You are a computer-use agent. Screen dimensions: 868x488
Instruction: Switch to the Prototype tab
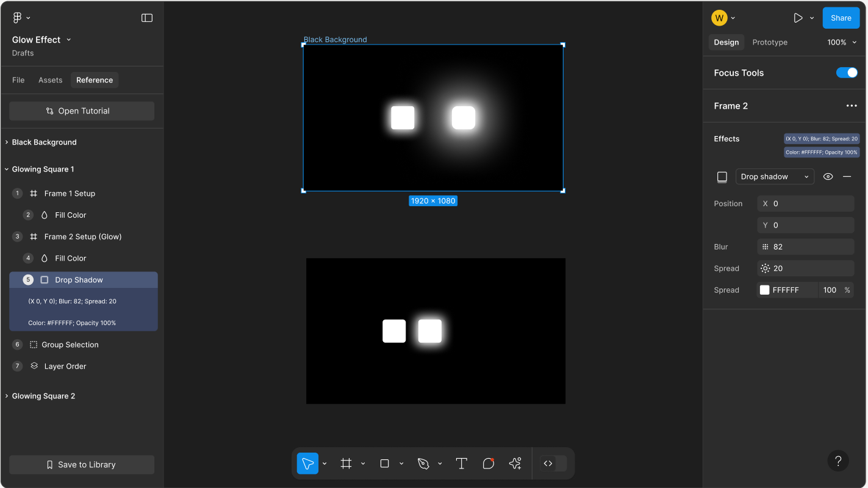click(x=770, y=42)
